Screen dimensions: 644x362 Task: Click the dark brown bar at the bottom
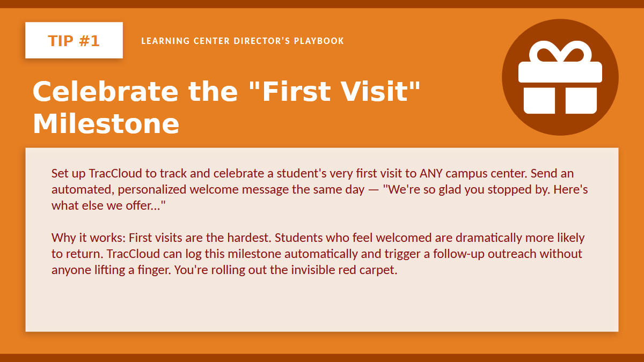click(322, 358)
